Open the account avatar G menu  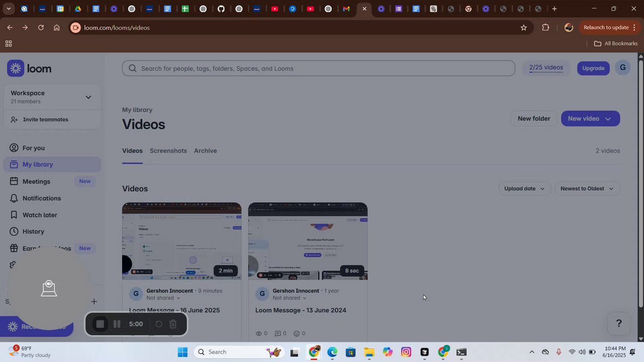click(x=623, y=67)
